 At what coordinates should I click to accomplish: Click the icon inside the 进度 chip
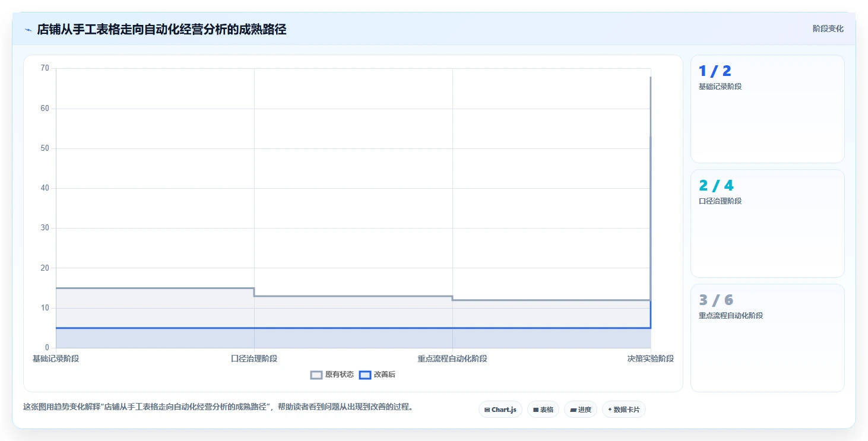[x=573, y=410]
